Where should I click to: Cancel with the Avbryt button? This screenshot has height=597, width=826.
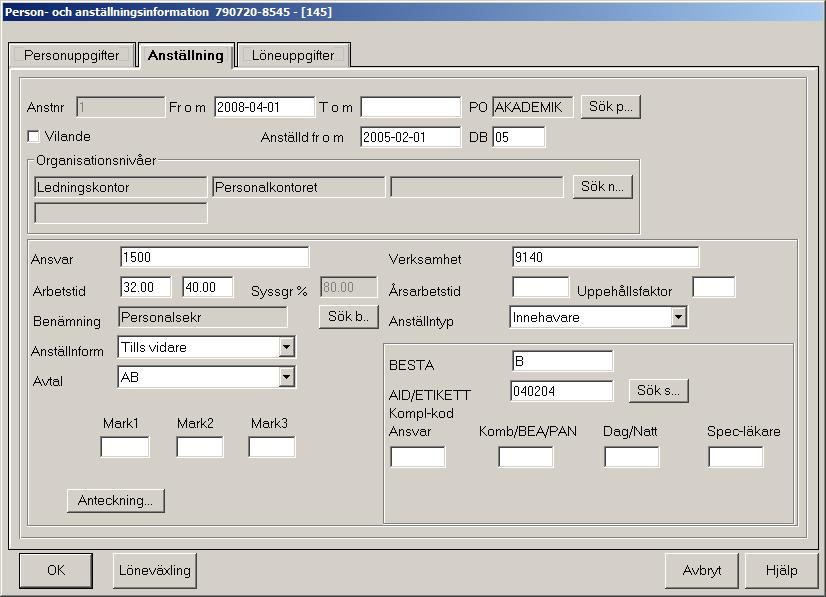click(702, 570)
